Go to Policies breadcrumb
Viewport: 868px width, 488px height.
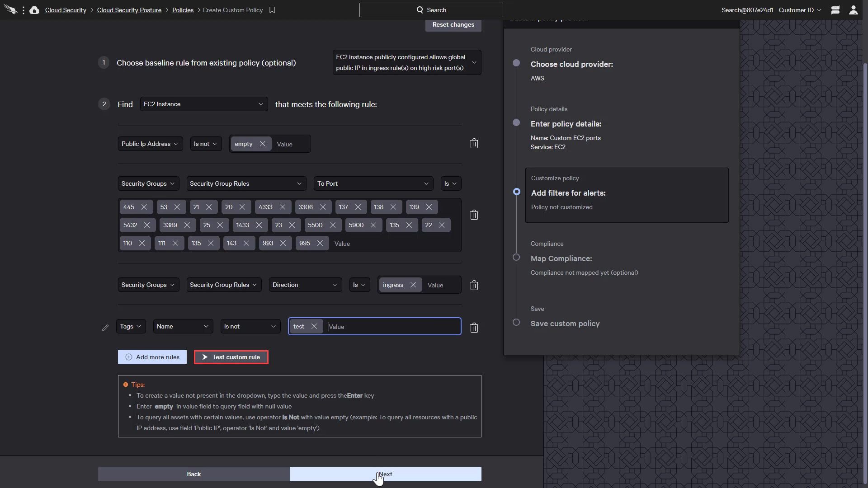click(x=183, y=10)
